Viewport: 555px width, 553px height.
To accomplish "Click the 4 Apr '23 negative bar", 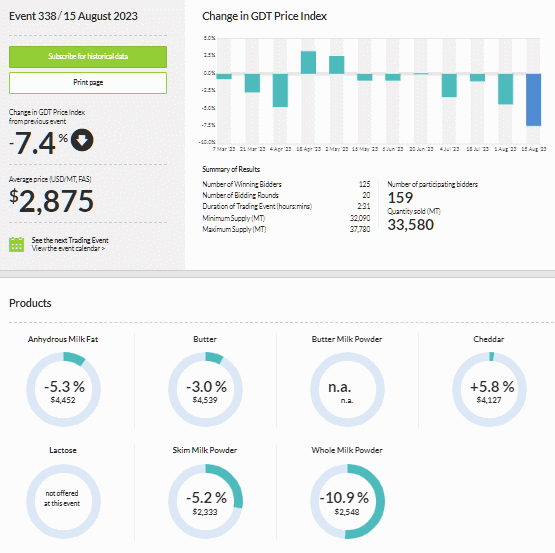I will [280, 90].
